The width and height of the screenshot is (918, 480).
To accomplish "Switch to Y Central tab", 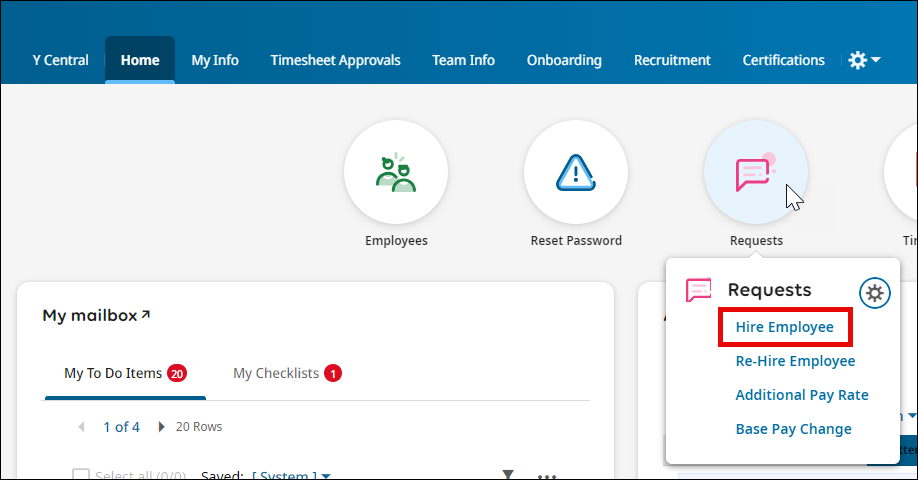I will [60, 60].
